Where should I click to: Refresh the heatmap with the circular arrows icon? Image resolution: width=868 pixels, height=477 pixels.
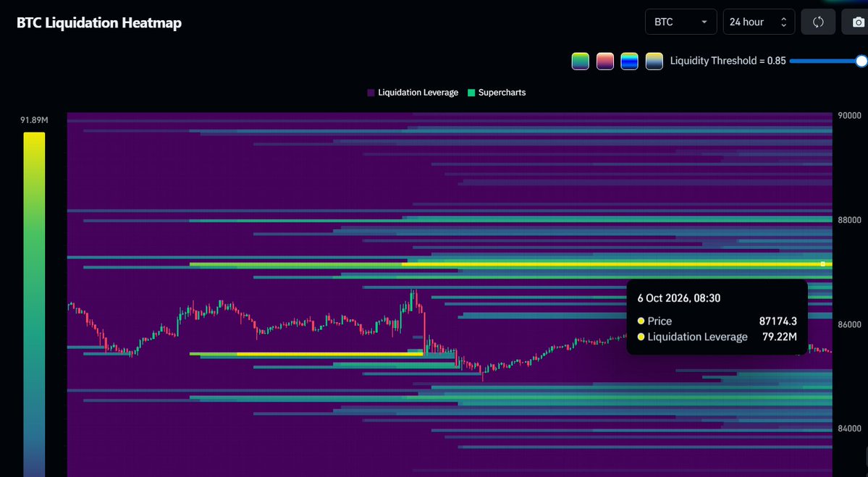[817, 22]
